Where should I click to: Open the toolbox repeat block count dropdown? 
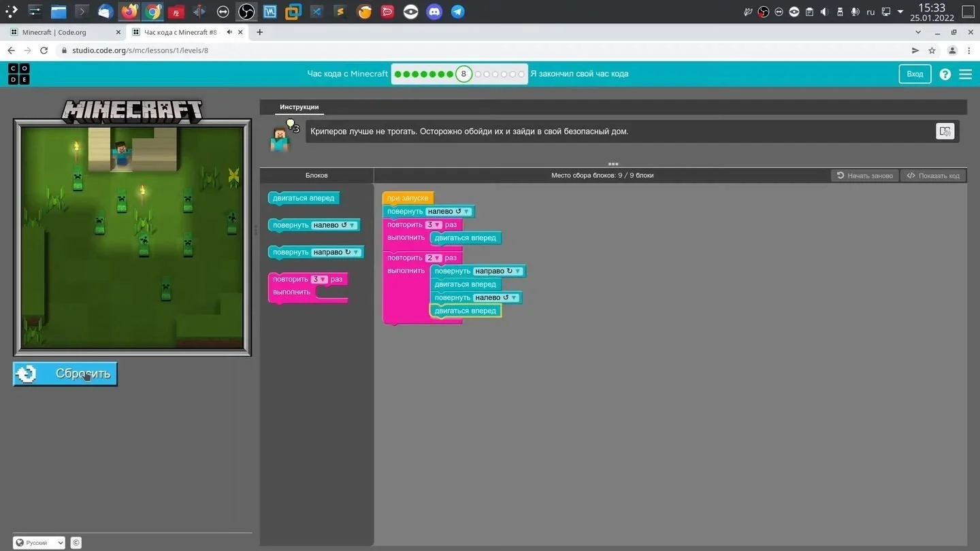pyautogui.click(x=319, y=279)
